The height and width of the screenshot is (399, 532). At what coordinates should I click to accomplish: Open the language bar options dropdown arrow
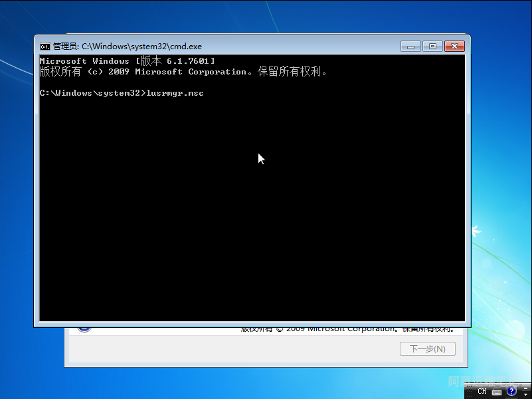point(525,394)
